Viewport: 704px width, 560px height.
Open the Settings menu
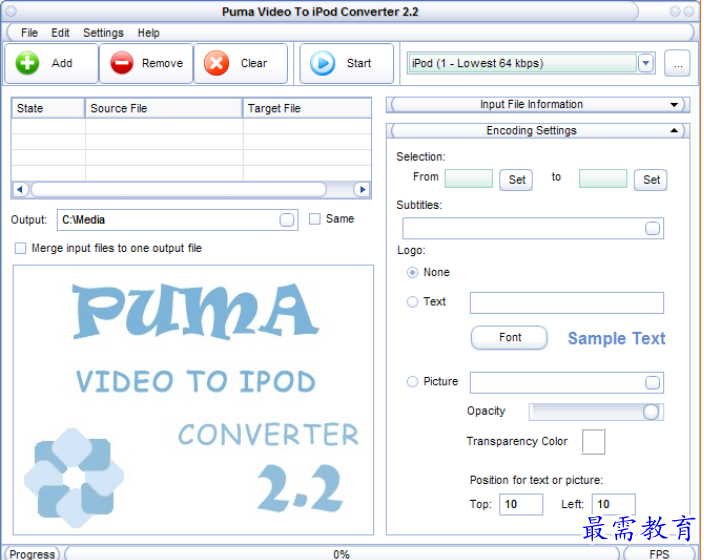[103, 33]
